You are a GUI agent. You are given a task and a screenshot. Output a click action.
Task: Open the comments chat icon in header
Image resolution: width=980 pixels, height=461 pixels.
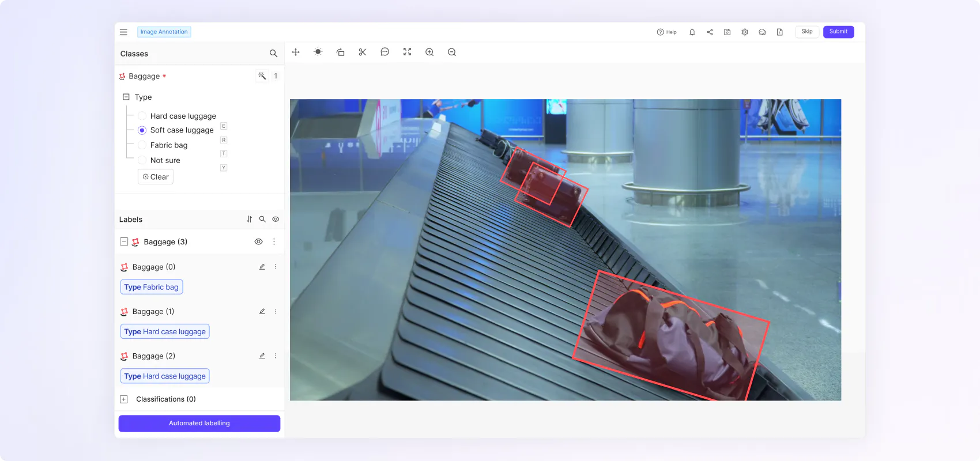coord(762,32)
